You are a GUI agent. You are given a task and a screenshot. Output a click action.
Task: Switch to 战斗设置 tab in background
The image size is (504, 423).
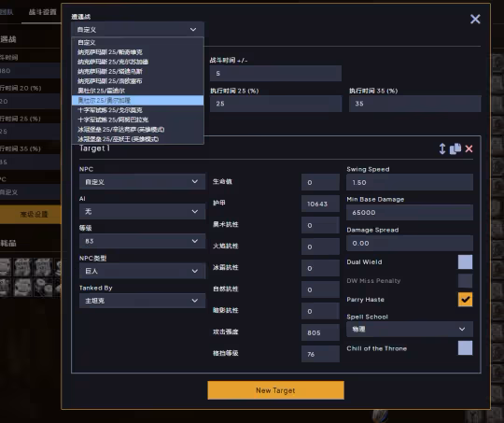42,12
